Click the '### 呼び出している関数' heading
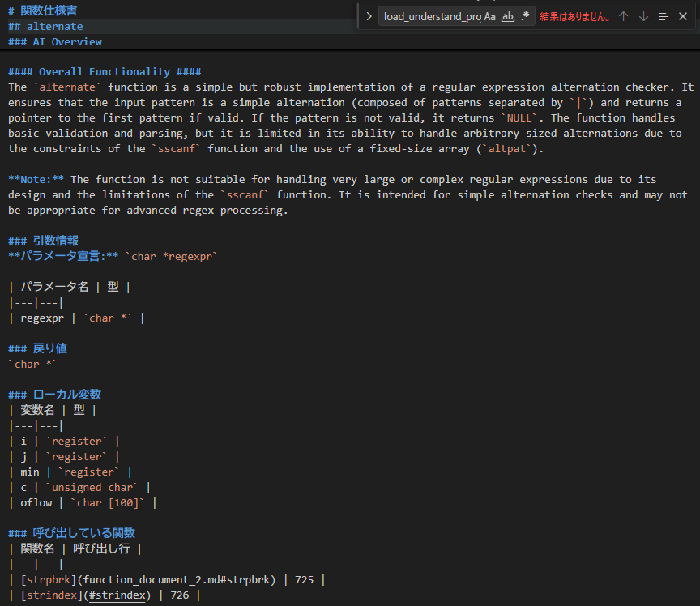The image size is (700, 606). (71, 533)
